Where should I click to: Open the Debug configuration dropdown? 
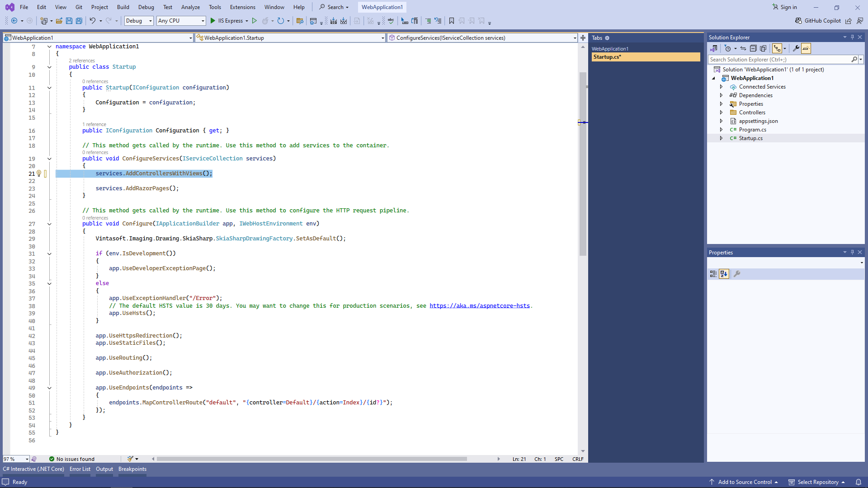139,21
